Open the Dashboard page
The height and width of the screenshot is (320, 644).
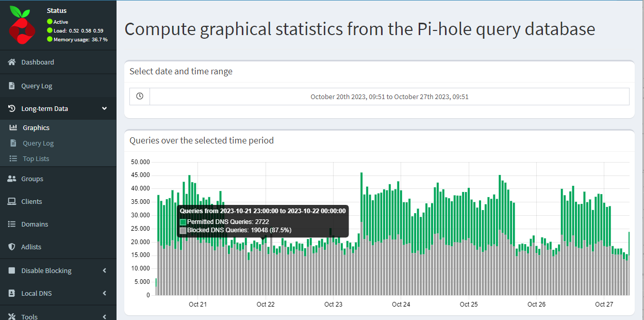58,62
